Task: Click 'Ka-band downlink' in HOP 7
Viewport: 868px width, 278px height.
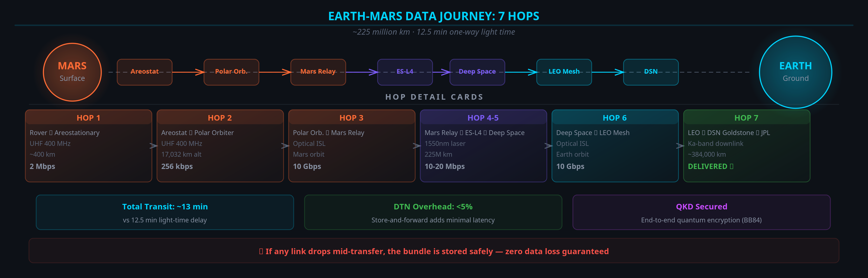Action: (715, 143)
